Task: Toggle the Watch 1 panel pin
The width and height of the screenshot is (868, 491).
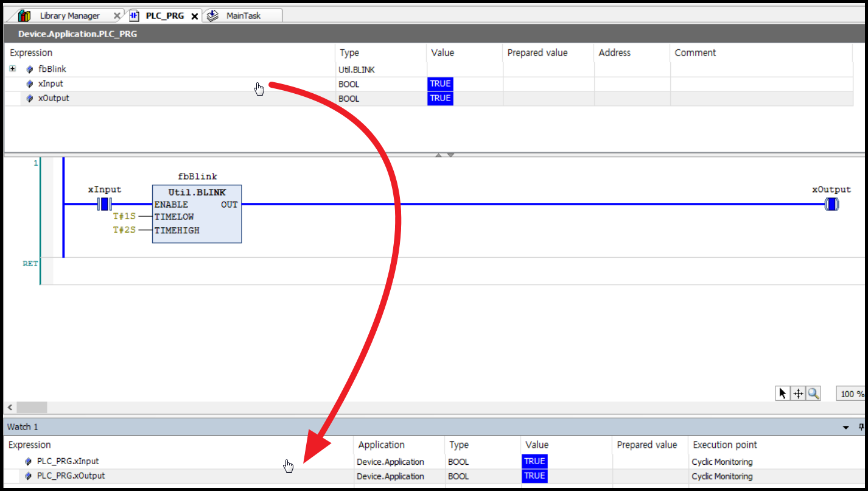Action: [861, 427]
